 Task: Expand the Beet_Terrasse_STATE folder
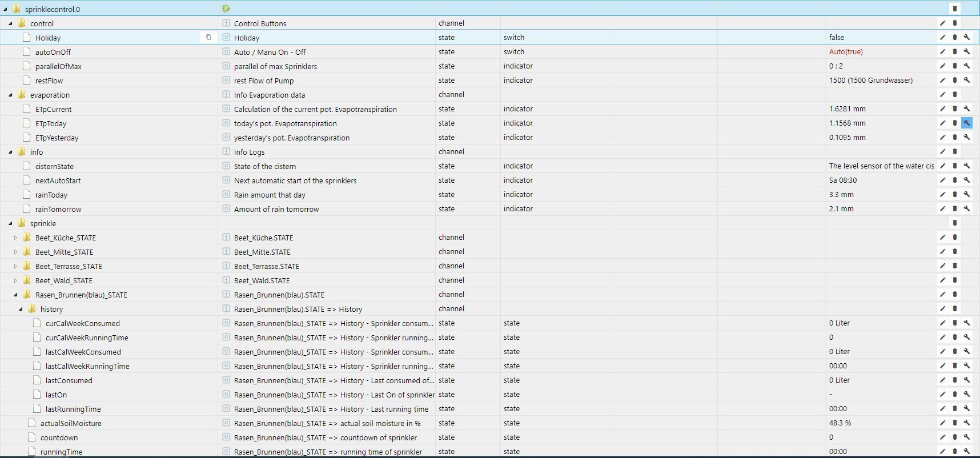pos(15,266)
